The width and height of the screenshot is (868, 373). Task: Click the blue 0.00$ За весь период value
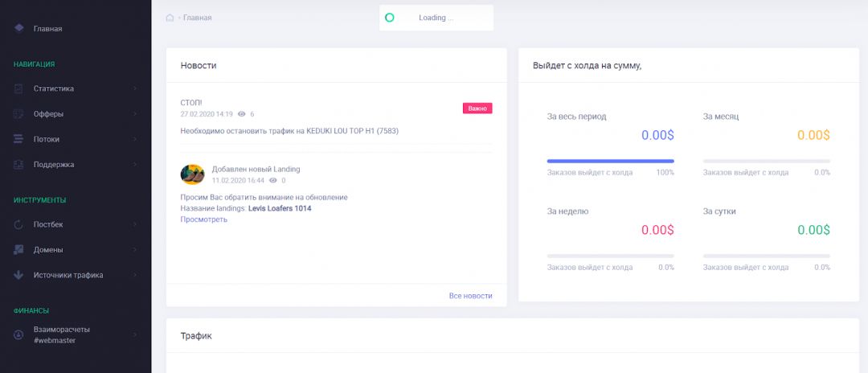click(x=657, y=135)
